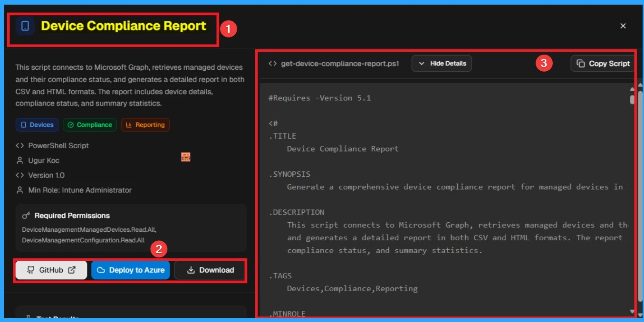Image resolution: width=644 pixels, height=322 pixels.
Task: Select the Reporting tag
Action: (145, 125)
